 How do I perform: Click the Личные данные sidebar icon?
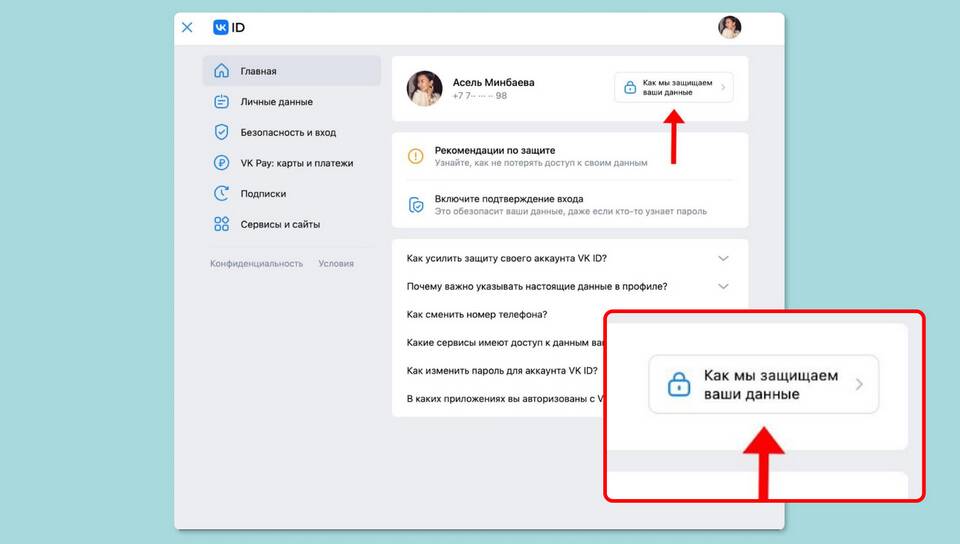click(221, 102)
